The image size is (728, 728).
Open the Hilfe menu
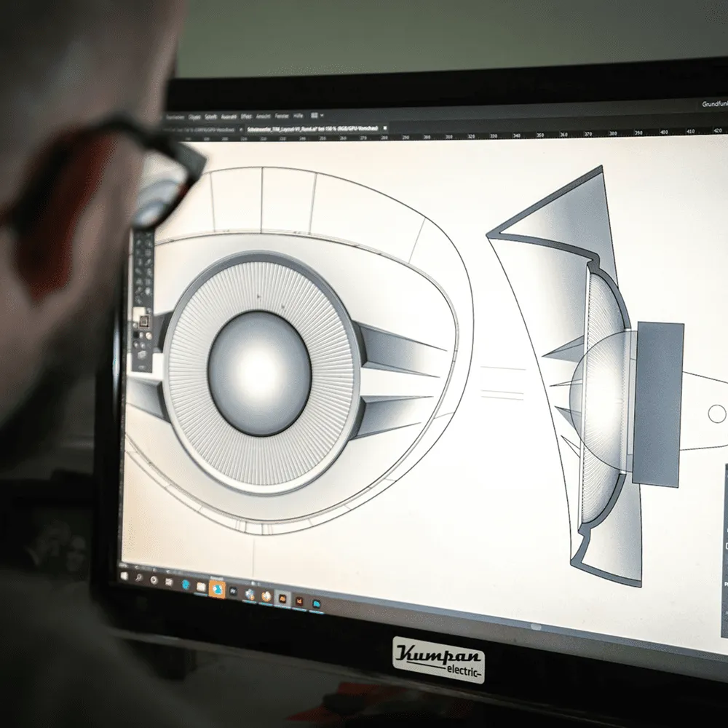(298, 116)
